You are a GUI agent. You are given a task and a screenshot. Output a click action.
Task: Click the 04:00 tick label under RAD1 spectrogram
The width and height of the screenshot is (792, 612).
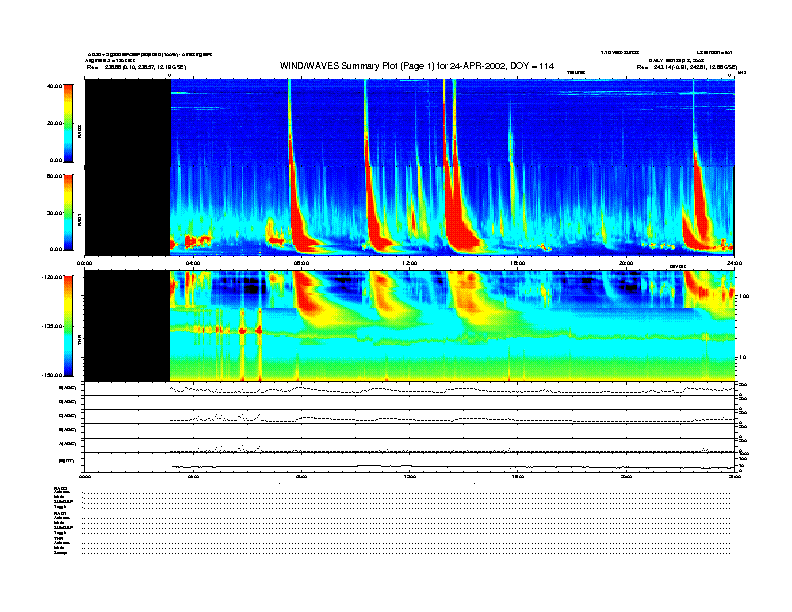coord(193,263)
